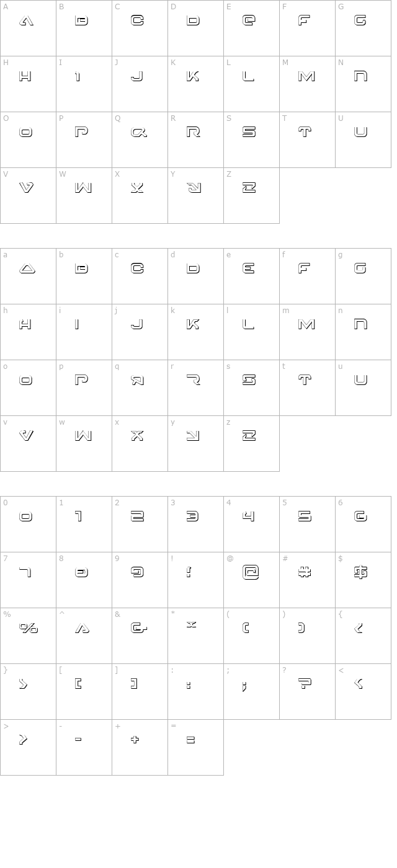Select the digit 7 glyph cell
397x868 pixels.
[x=28, y=580]
